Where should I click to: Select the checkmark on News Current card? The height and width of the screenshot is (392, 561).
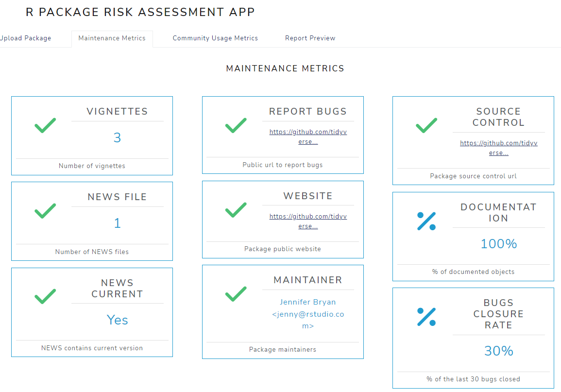45,295
